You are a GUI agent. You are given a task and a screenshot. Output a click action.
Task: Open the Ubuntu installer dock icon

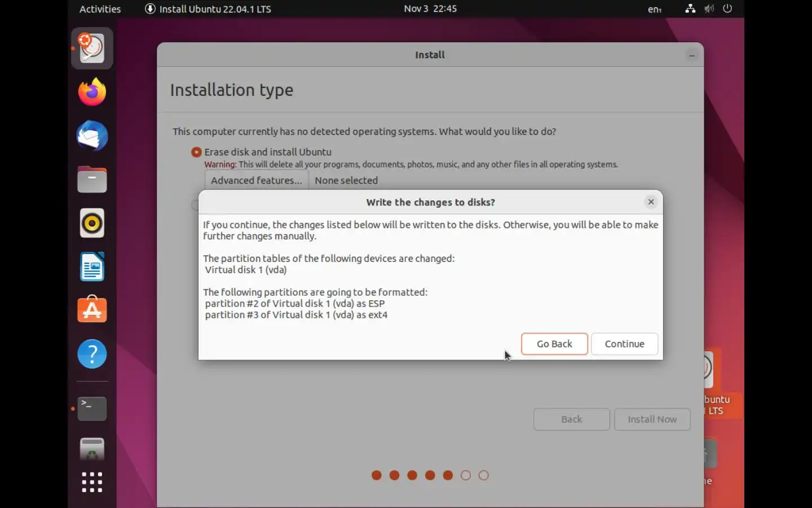92,48
